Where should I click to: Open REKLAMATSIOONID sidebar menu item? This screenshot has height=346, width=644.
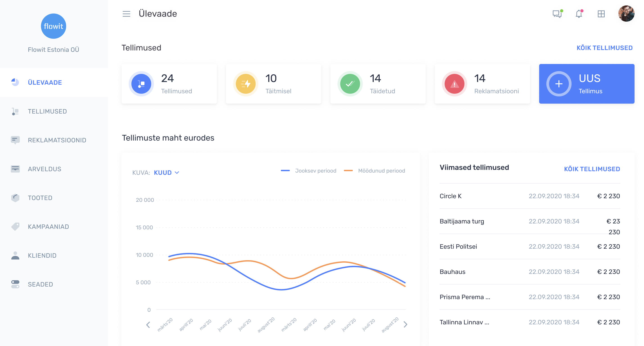coord(54,140)
